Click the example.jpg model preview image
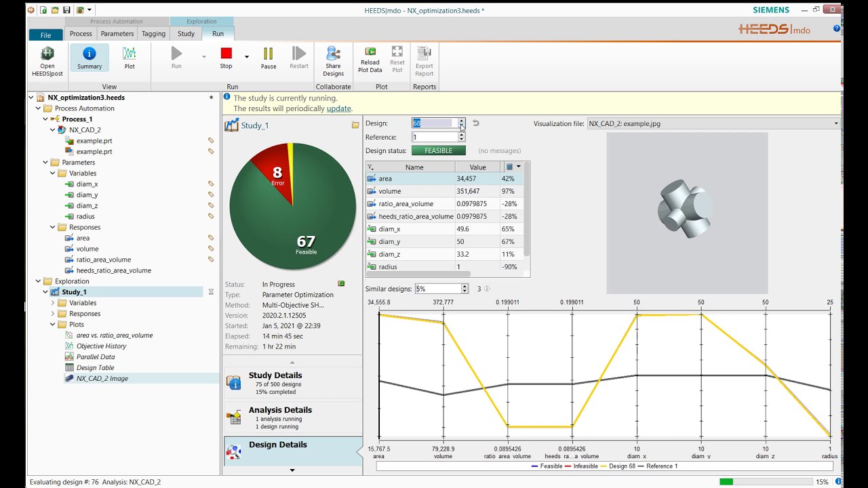 click(686, 213)
